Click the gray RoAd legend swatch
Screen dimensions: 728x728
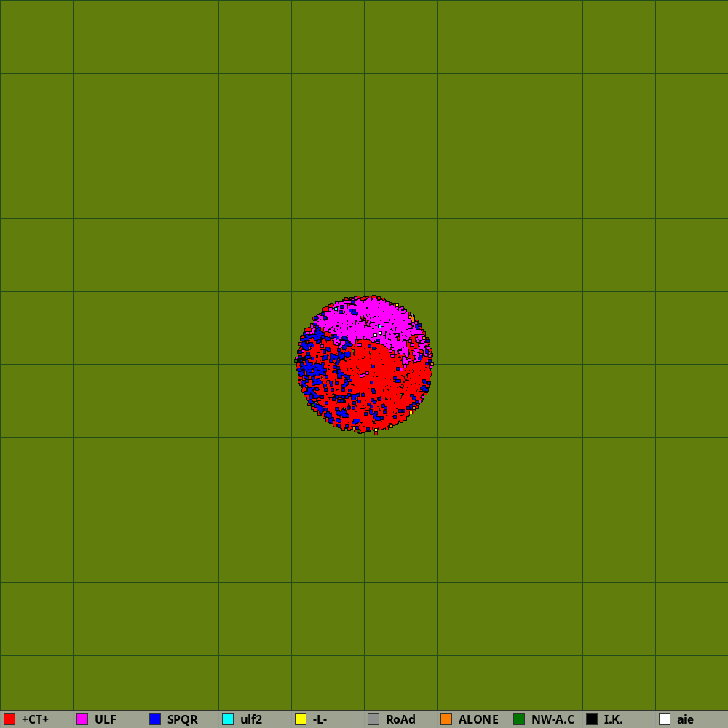click(x=373, y=719)
